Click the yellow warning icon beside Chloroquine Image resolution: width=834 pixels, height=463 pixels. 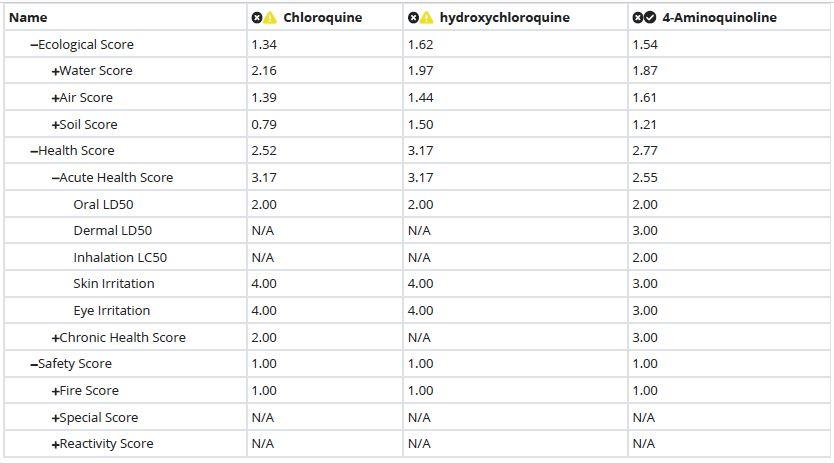tap(271, 18)
